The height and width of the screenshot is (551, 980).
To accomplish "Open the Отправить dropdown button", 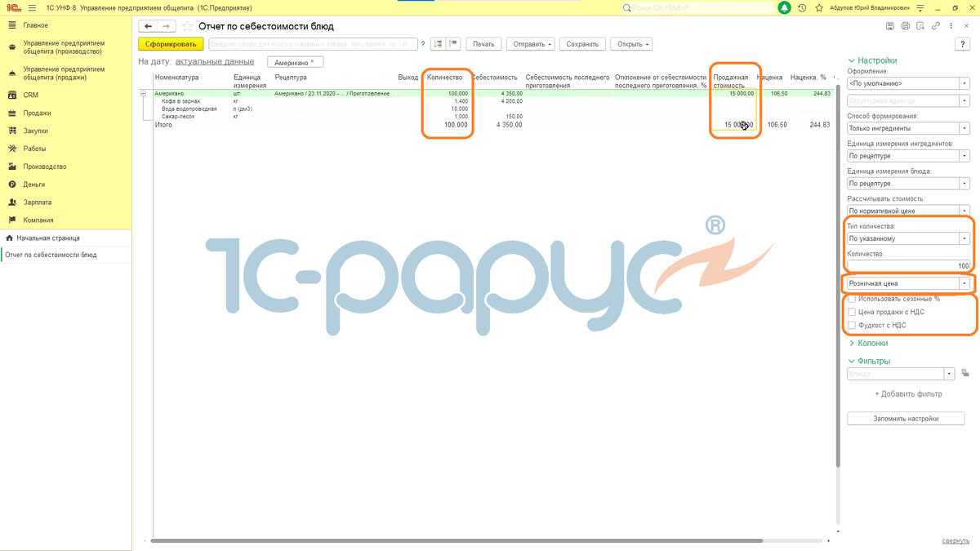I will [x=532, y=44].
